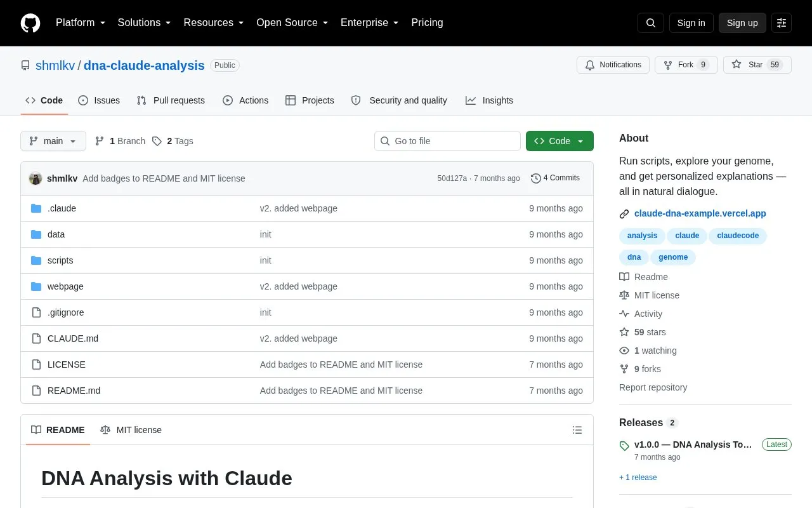Open the .gitignore file
This screenshot has height=508, width=812.
coord(65,312)
